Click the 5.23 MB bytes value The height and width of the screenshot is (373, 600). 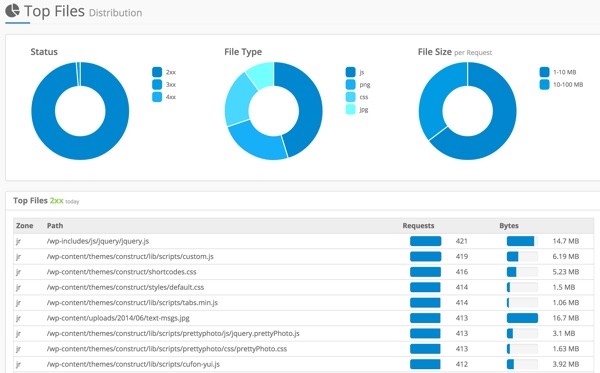[x=566, y=272]
